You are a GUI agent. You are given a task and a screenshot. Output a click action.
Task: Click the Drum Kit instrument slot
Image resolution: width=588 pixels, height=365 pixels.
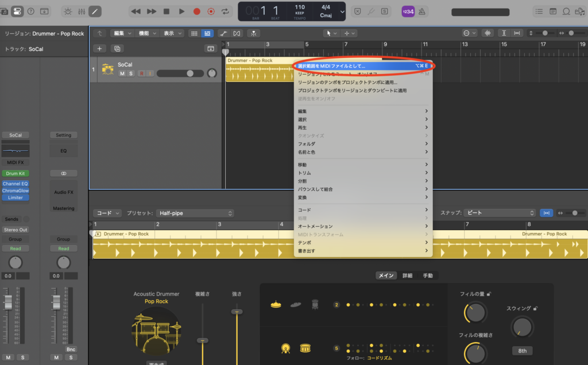pyautogui.click(x=16, y=173)
